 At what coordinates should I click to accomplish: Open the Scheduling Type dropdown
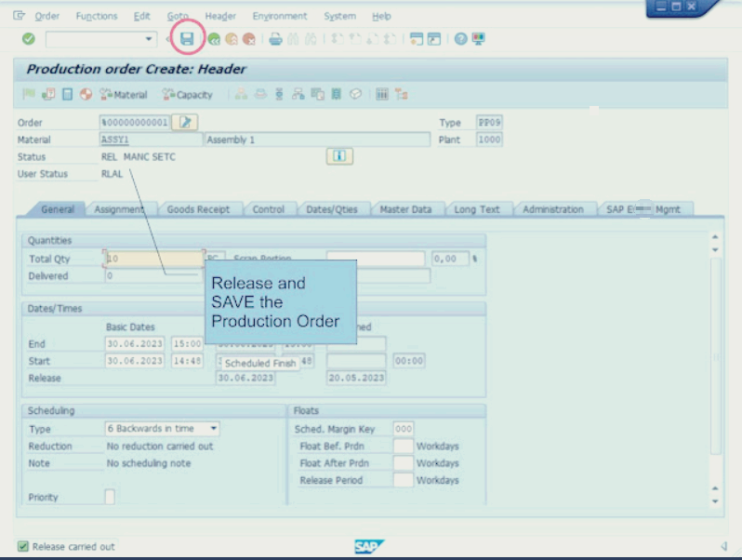click(x=214, y=429)
